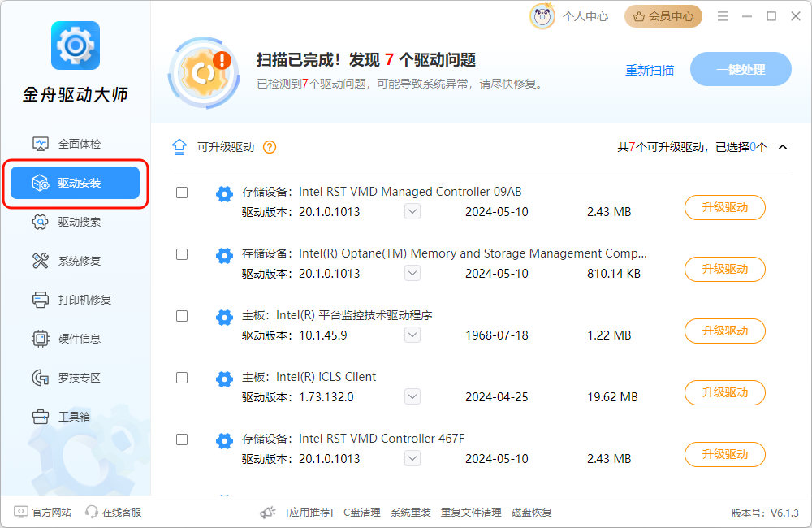
Task: Open the 磁盘恢复 recommended app link
Action: 531,513
